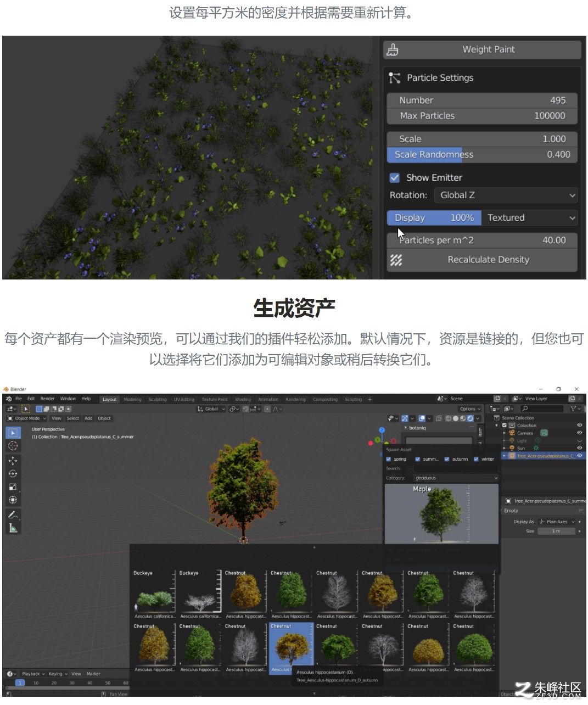This screenshot has height=705, width=588.
Task: Switch to wireframe viewport shading
Action: point(448,418)
